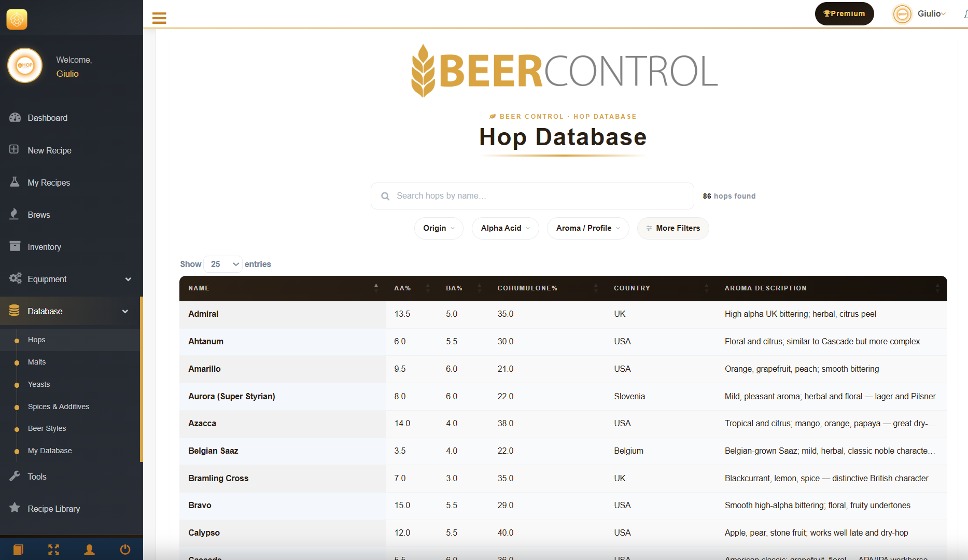Viewport: 968px width, 560px height.
Task: Click the Recipe Library star icon
Action: click(15, 508)
